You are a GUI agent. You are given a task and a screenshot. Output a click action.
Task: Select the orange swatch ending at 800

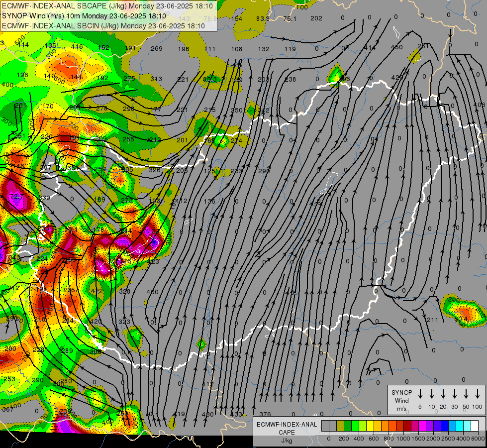[385, 426]
